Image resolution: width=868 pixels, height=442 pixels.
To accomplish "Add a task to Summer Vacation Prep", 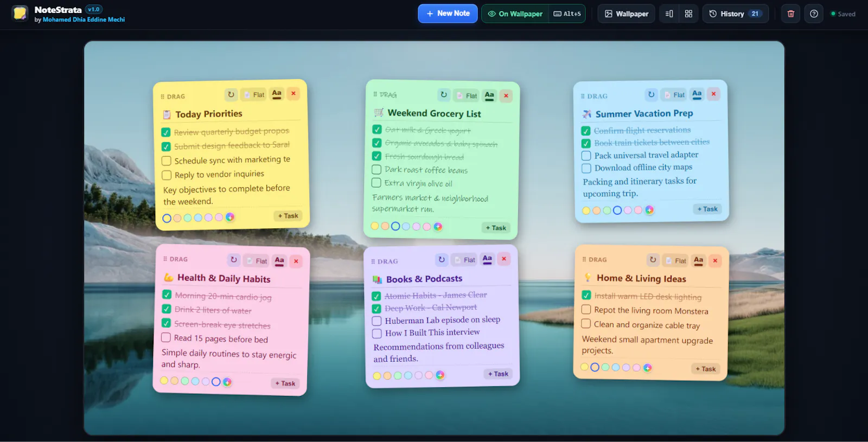I will 707,209.
